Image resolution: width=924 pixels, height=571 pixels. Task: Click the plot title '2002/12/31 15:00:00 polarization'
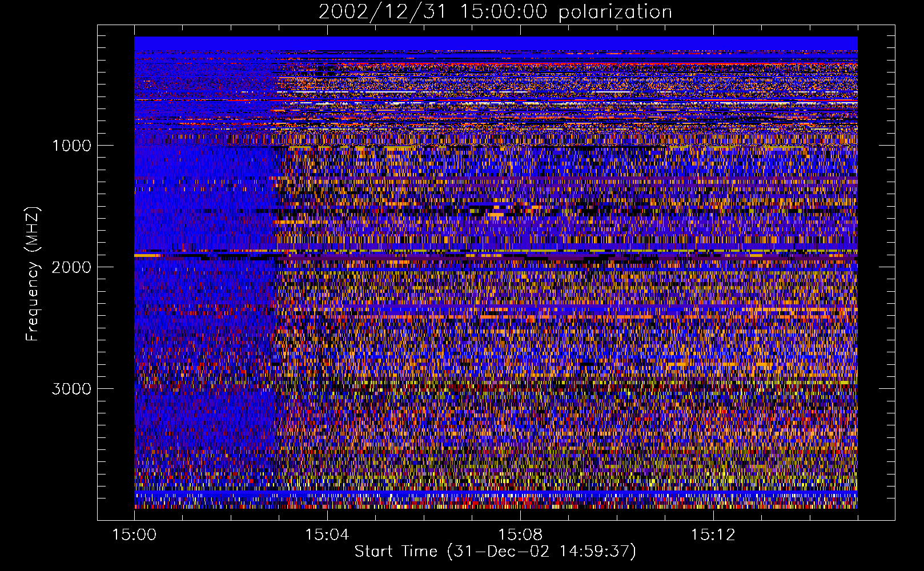495,11
